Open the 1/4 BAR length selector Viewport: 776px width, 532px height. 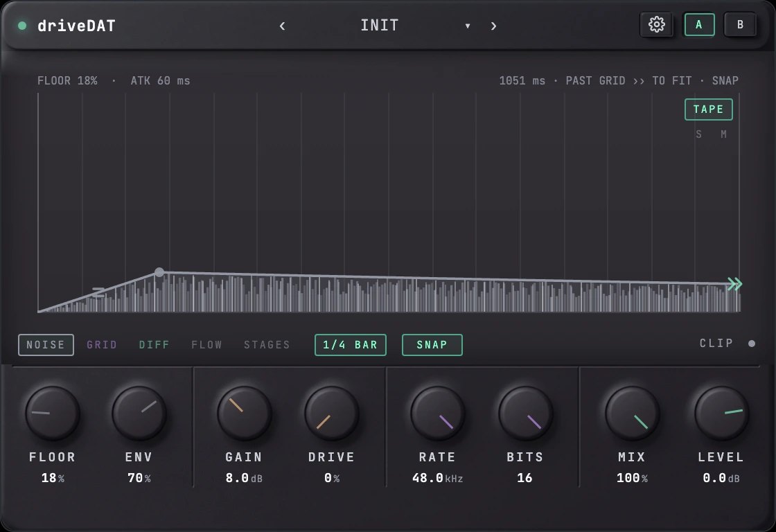351,345
